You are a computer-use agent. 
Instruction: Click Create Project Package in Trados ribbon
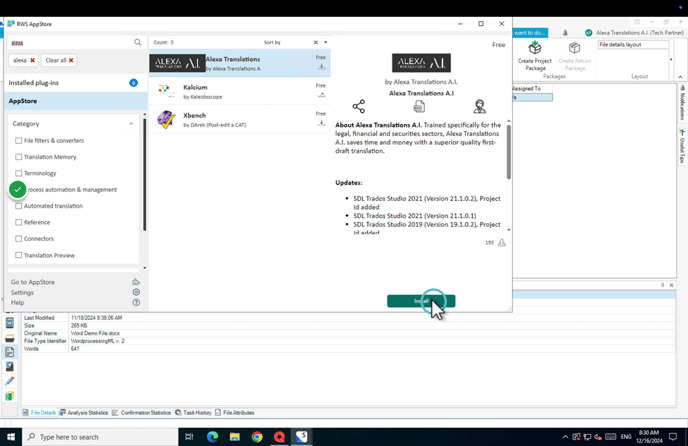pyautogui.click(x=534, y=56)
